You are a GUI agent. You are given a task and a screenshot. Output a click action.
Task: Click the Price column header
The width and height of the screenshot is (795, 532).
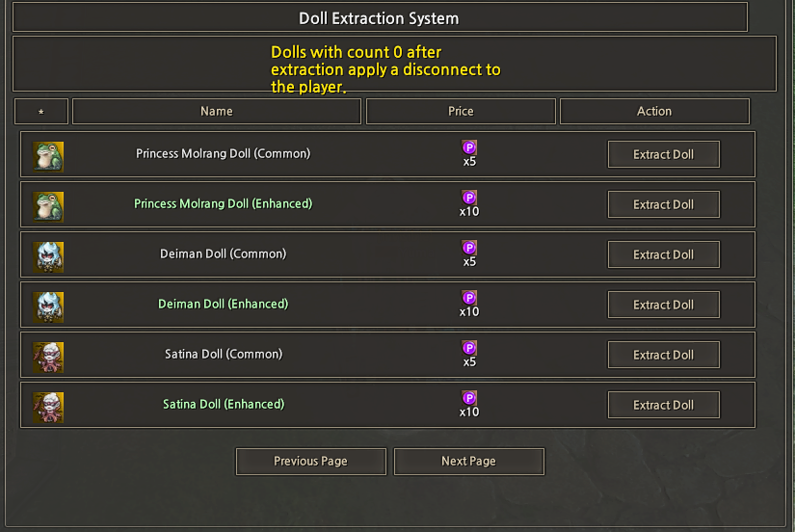point(461,111)
